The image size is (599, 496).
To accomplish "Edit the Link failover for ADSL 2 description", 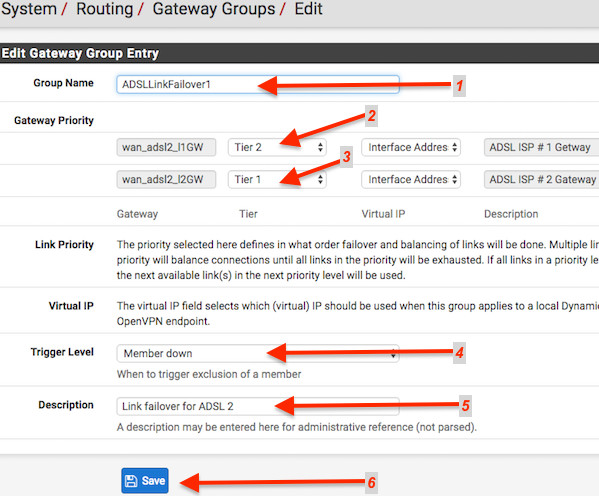I will [x=258, y=406].
